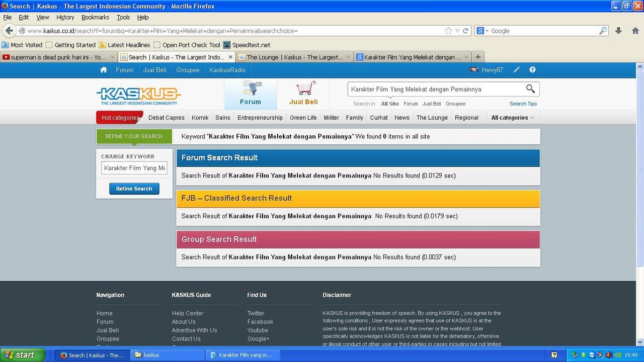
Task: Click the Firefox home icon
Action: tap(635, 31)
